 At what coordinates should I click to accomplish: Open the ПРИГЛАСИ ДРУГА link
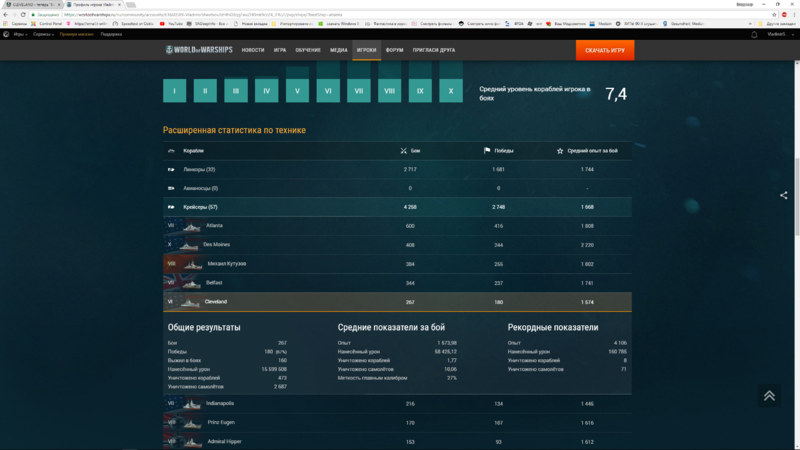434,50
